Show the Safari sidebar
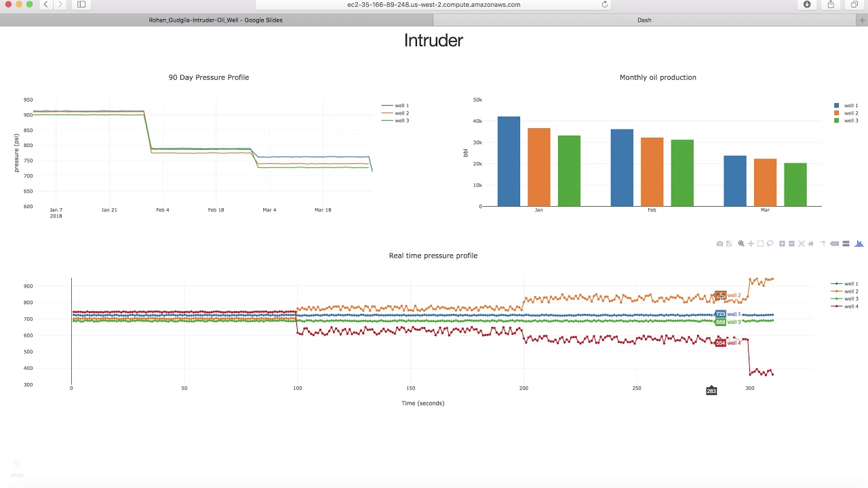Viewport: 868px width, 488px height. click(81, 5)
